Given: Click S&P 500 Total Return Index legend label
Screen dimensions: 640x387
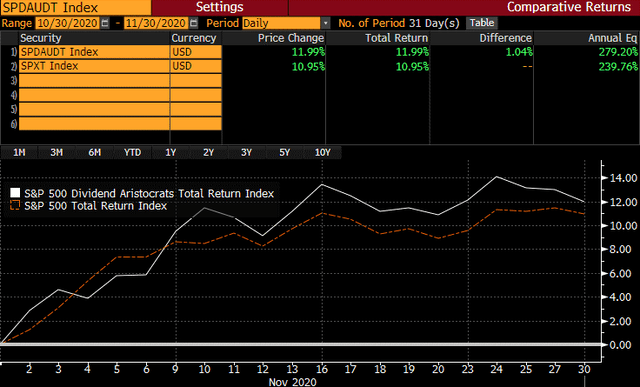Looking at the screenshot, I should click(x=96, y=206).
